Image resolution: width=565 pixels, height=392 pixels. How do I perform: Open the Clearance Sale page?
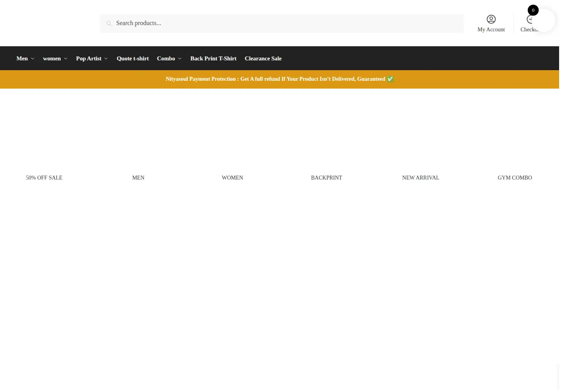coord(263,58)
